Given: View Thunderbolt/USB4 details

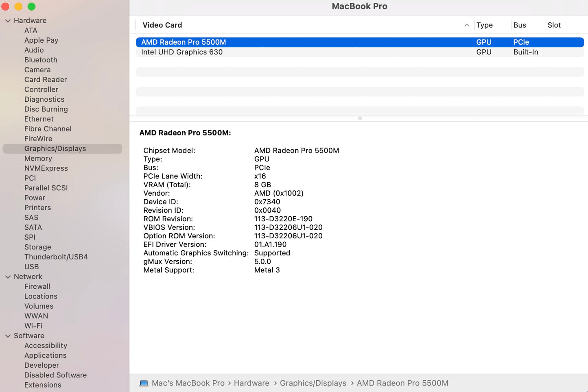Looking at the screenshot, I should pos(56,257).
